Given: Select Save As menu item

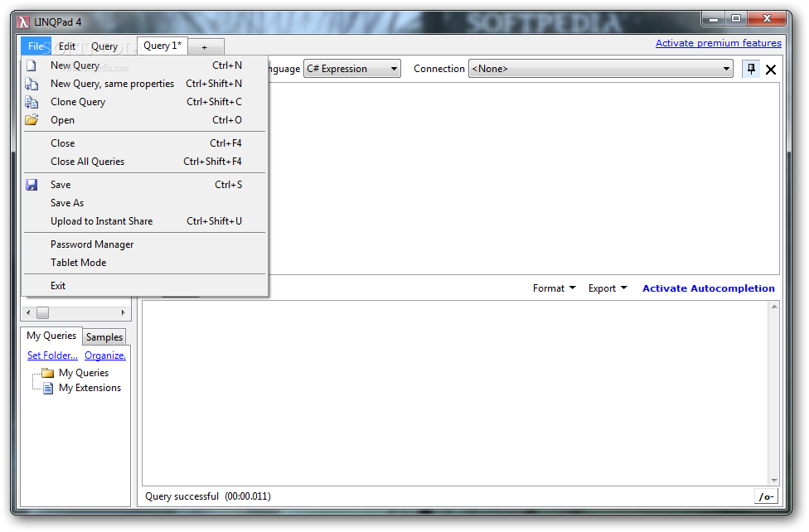Looking at the screenshot, I should [144, 203].
